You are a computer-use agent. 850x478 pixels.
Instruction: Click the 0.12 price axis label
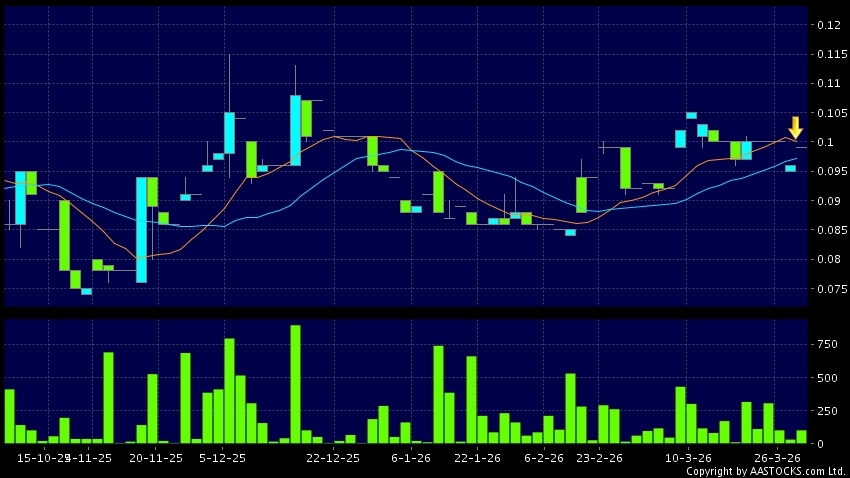click(x=828, y=25)
